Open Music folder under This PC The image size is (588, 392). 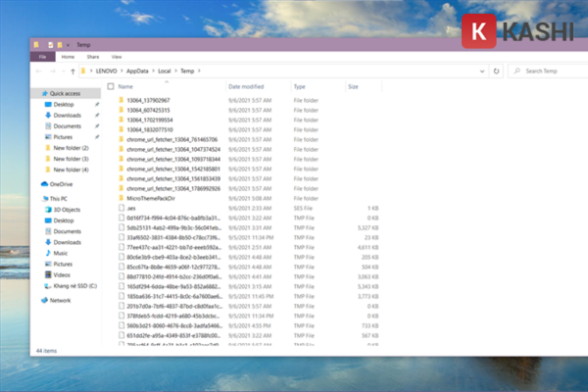tap(61, 253)
